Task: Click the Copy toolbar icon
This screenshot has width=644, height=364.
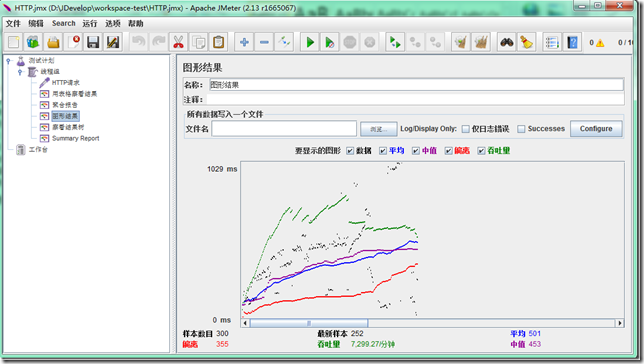Action: click(x=198, y=42)
